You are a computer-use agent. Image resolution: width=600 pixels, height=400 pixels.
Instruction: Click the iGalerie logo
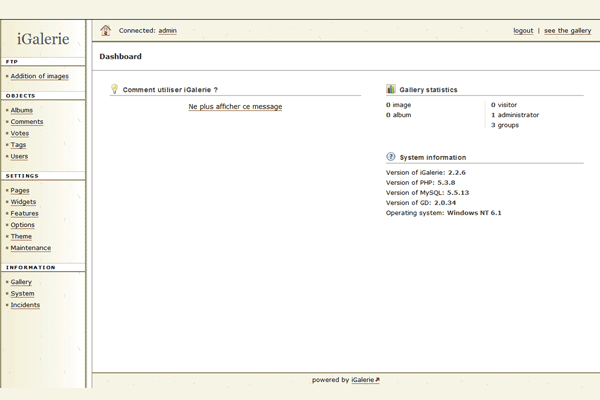pos(43,39)
